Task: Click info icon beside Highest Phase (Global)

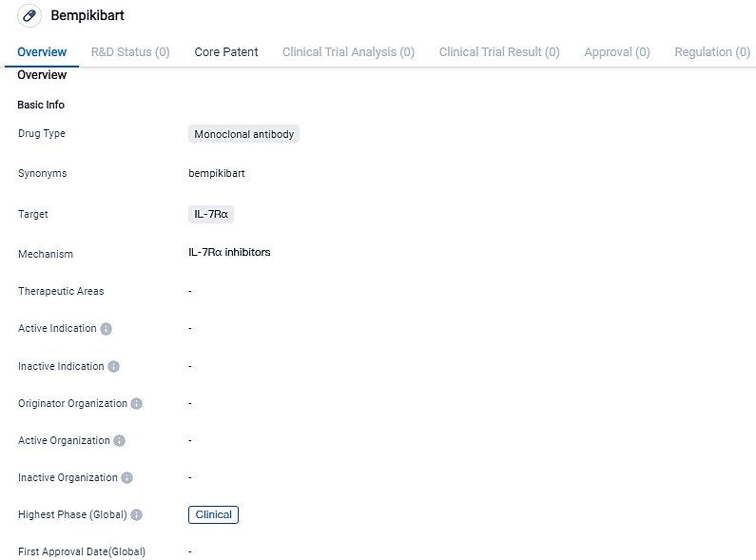Action: tap(136, 515)
